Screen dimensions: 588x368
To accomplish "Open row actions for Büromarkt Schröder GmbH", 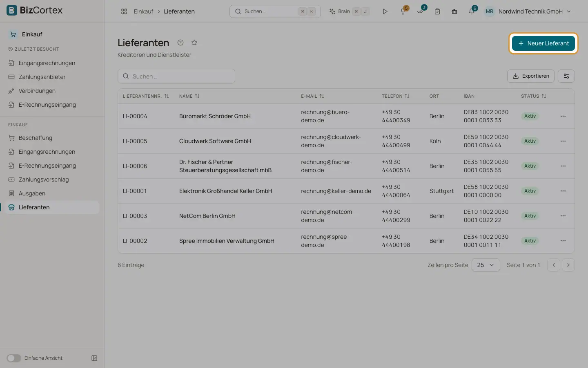I will (563, 116).
